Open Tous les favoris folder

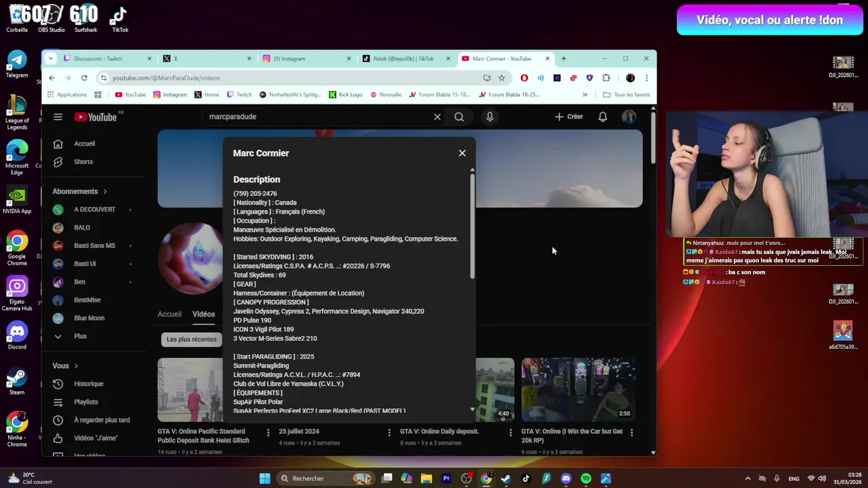point(627,95)
